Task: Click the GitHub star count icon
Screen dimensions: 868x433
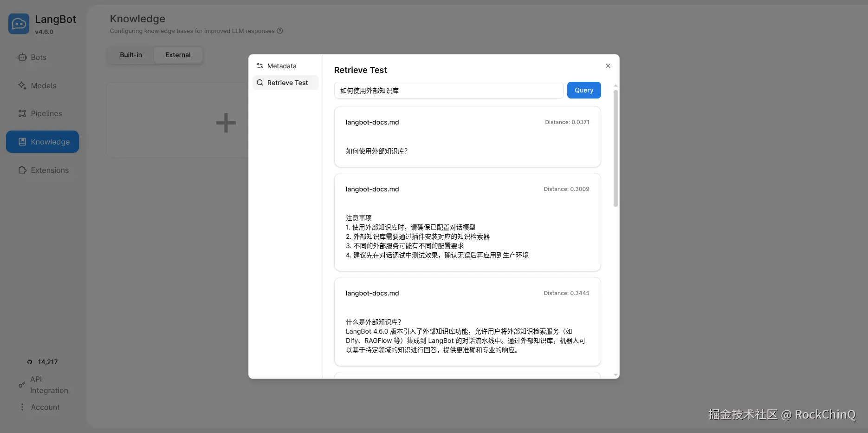Action: click(x=30, y=362)
